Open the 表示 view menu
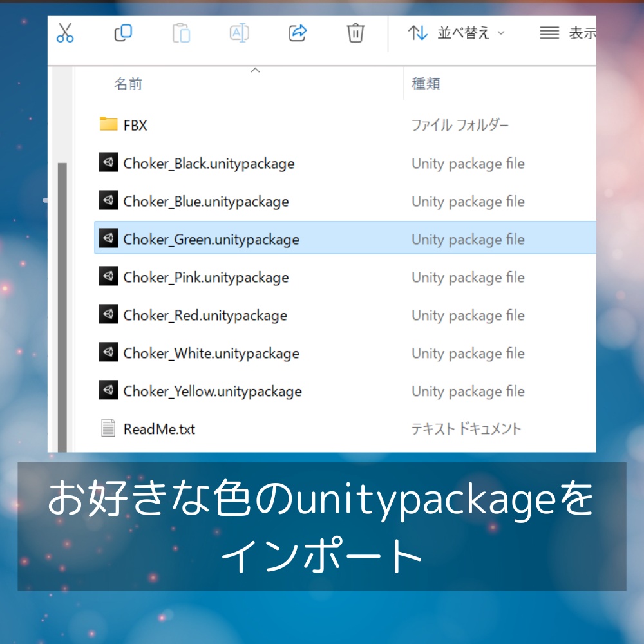The width and height of the screenshot is (644, 644). point(567,33)
